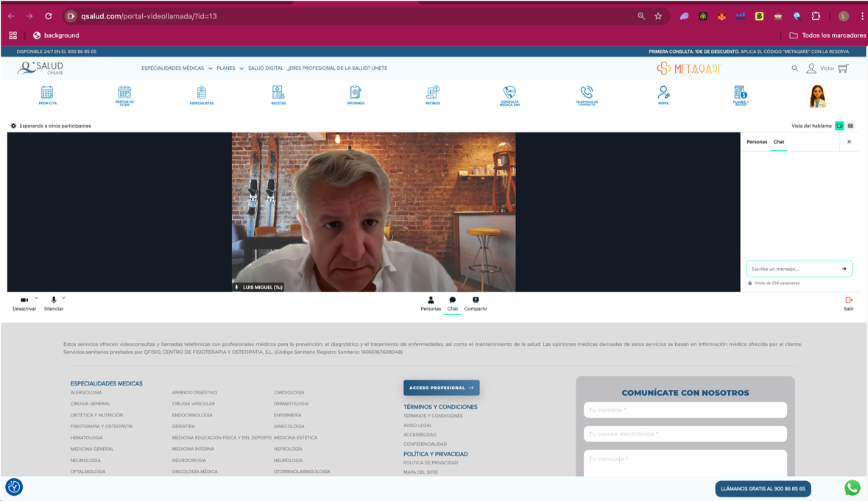The height and width of the screenshot is (501, 868).
Task: Click the Salud Online logo
Action: (40, 68)
